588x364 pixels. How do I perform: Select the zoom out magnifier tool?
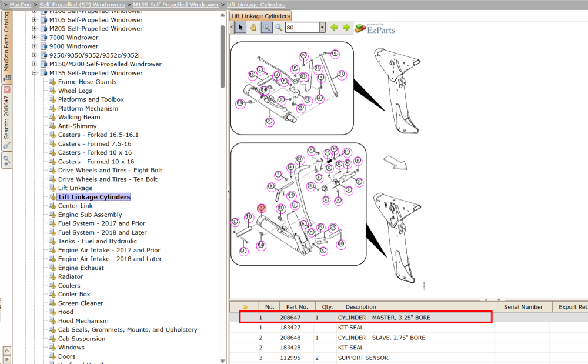(279, 28)
